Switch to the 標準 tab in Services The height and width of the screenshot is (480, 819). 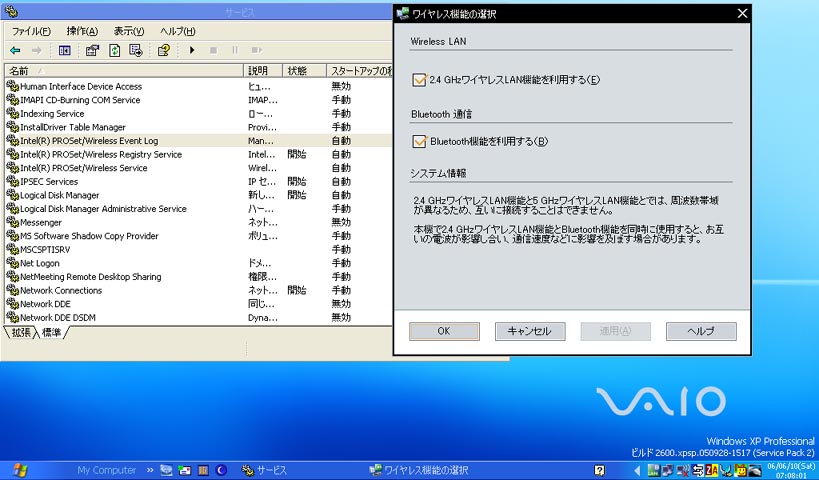coord(51,332)
